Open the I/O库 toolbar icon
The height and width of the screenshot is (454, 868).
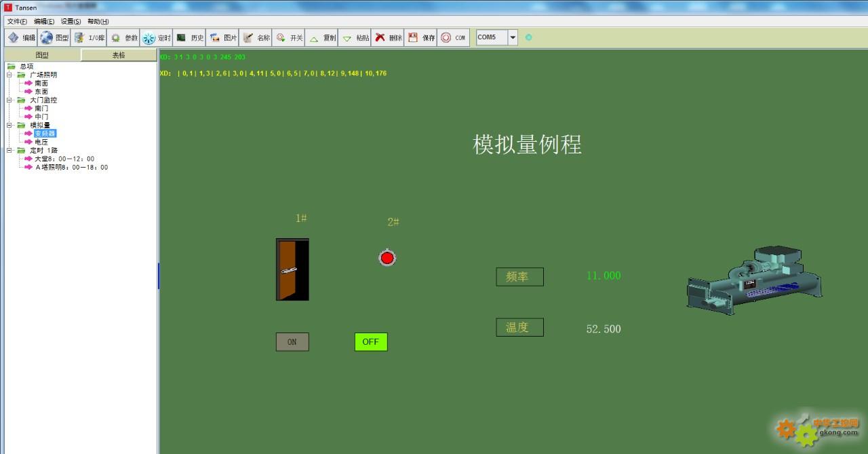pos(79,38)
